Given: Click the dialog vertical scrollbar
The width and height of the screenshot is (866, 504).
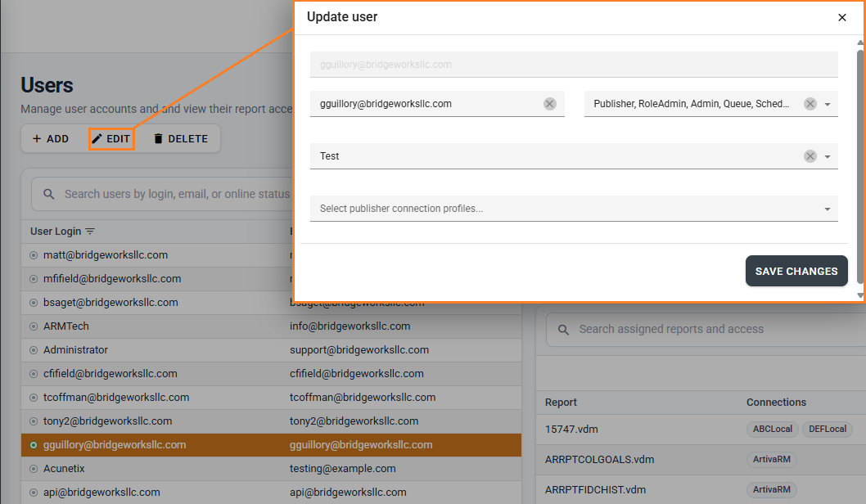Looking at the screenshot, I should pos(860,165).
